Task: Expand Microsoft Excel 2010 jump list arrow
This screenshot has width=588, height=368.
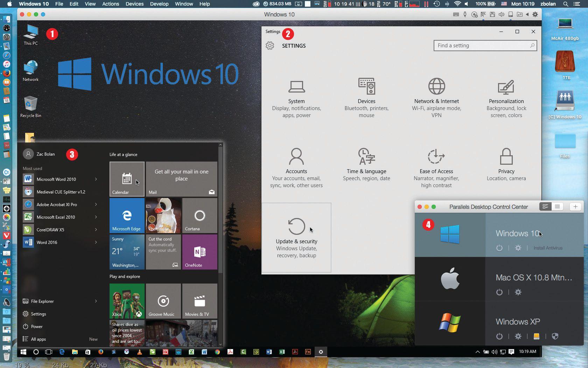Action: pos(96,217)
